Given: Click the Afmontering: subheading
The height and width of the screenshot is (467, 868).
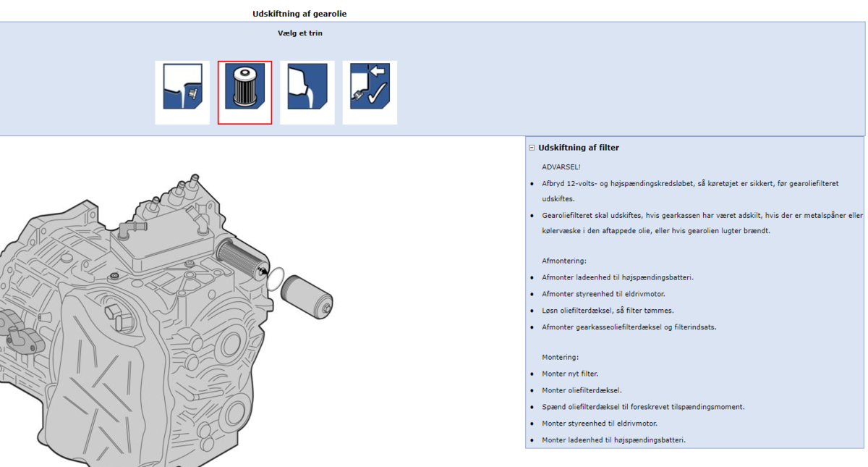Looking at the screenshot, I should click(563, 261).
